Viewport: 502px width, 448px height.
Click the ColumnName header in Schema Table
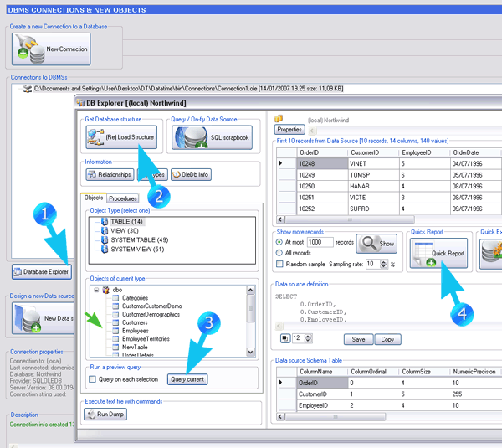pyautogui.click(x=322, y=372)
